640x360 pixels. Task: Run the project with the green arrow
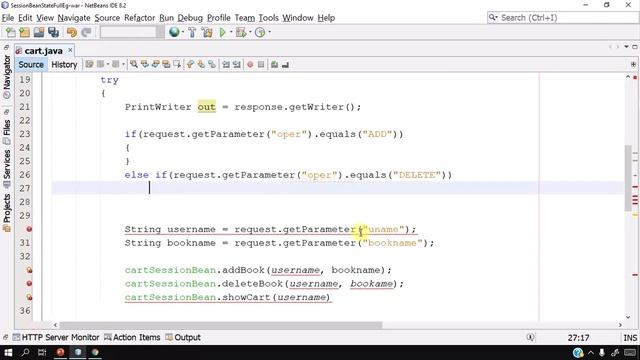222,32
